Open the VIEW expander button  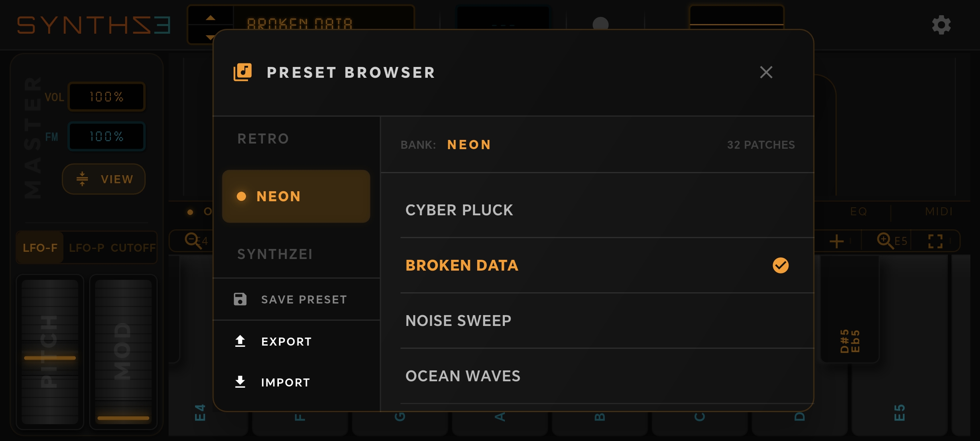coord(104,179)
